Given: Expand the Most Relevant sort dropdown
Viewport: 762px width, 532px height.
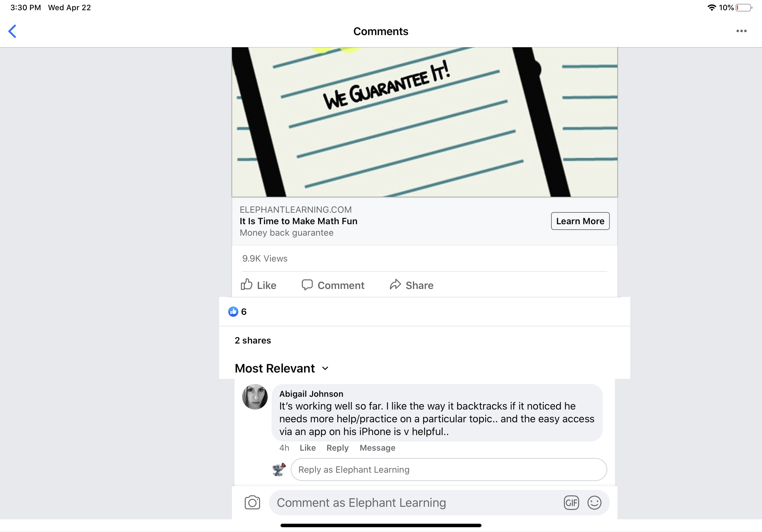Looking at the screenshot, I should click(281, 368).
